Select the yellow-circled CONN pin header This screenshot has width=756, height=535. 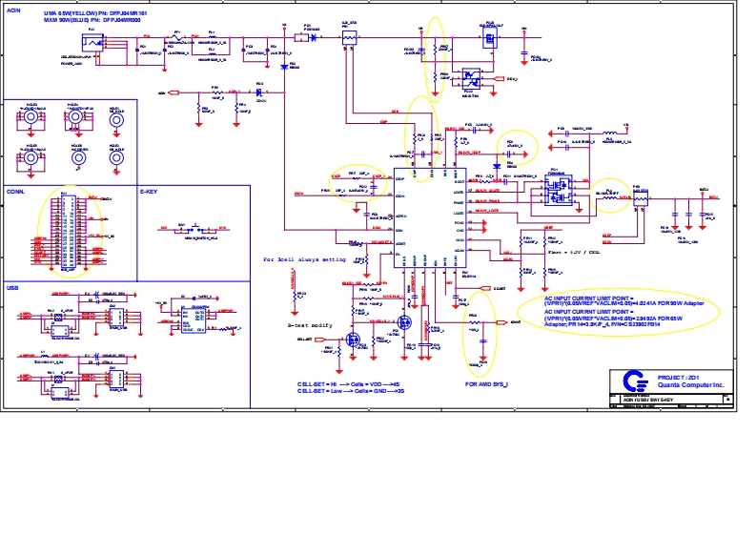65,229
